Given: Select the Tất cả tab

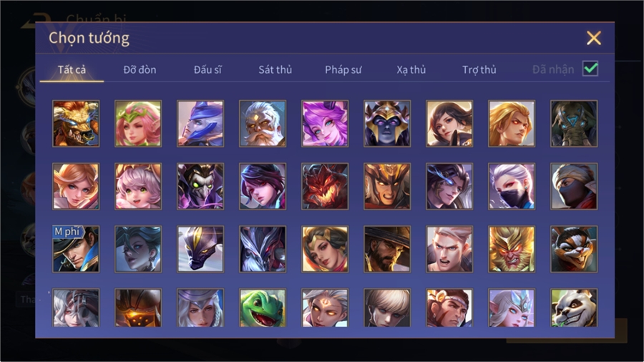Looking at the screenshot, I should (72, 70).
